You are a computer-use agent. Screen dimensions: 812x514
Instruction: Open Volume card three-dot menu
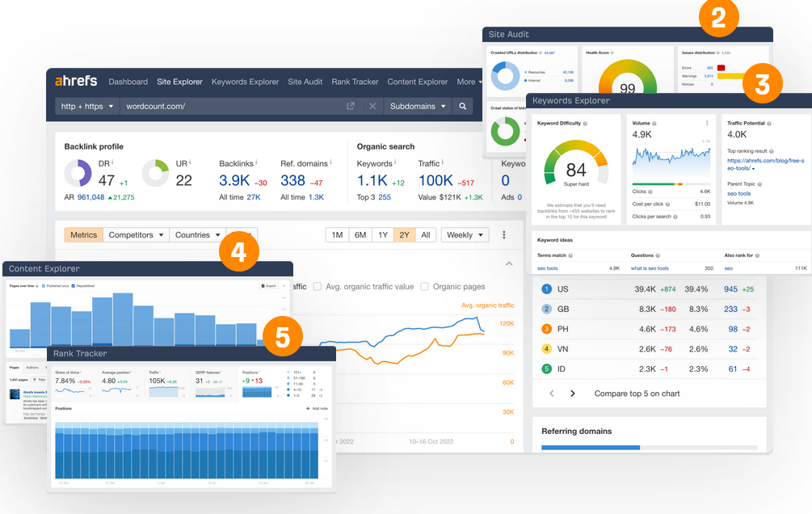[x=707, y=124]
